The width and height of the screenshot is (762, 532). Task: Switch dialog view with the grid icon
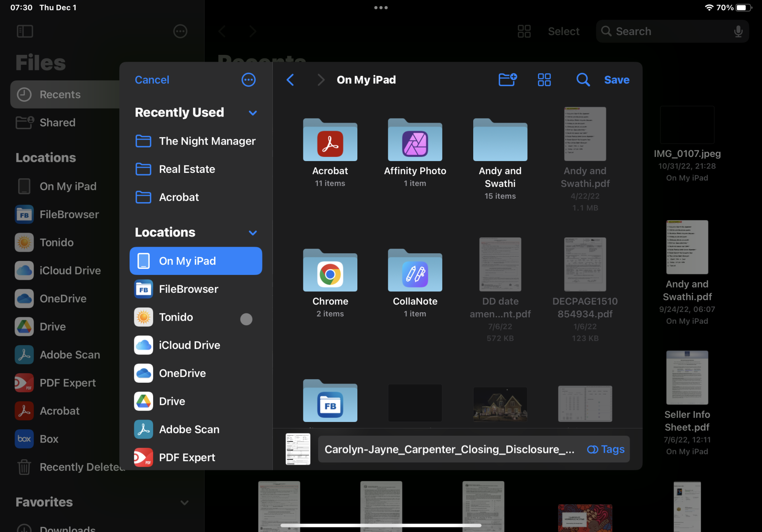coord(544,80)
